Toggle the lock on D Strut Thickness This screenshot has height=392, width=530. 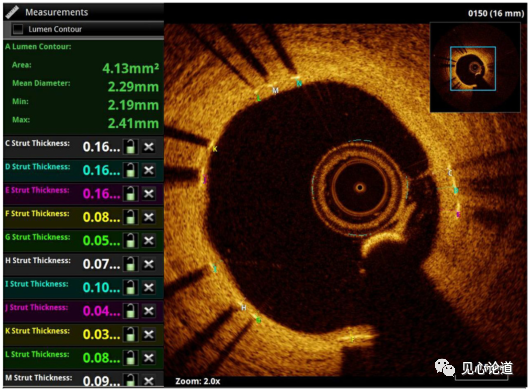click(x=130, y=170)
